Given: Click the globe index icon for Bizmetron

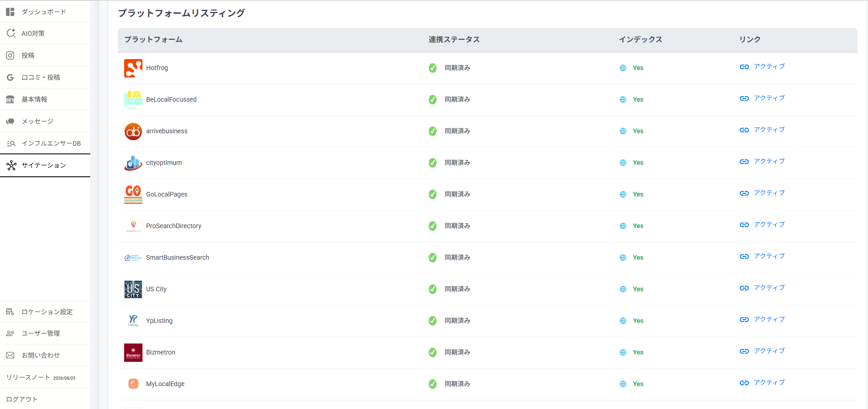Looking at the screenshot, I should 623,353.
